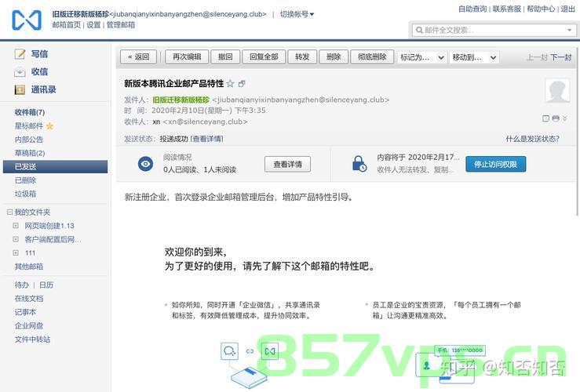The image size is (580, 392).
Task: Open the compose mail (写信) pencil icon
Action: point(20,54)
